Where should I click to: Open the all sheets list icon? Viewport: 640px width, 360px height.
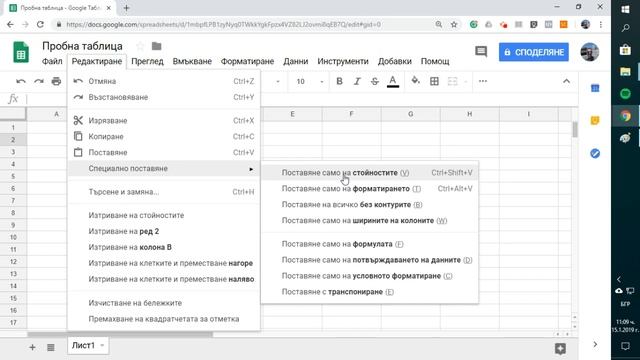click(x=51, y=347)
